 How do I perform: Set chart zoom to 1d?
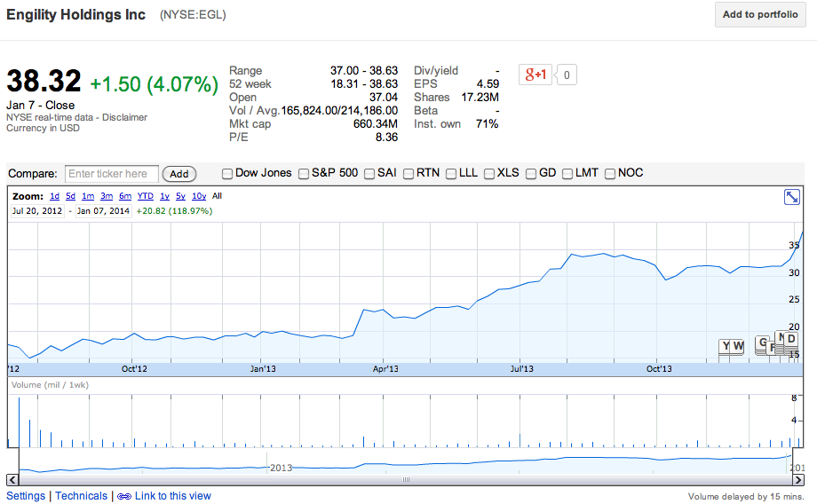click(55, 196)
